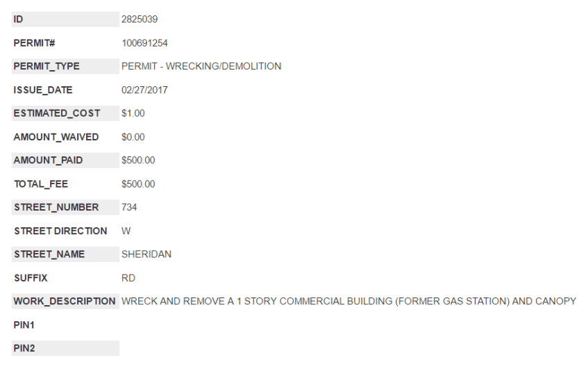This screenshot has height=367, width=588.
Task: Select the estimated cost $1.00
Action: click(x=133, y=113)
